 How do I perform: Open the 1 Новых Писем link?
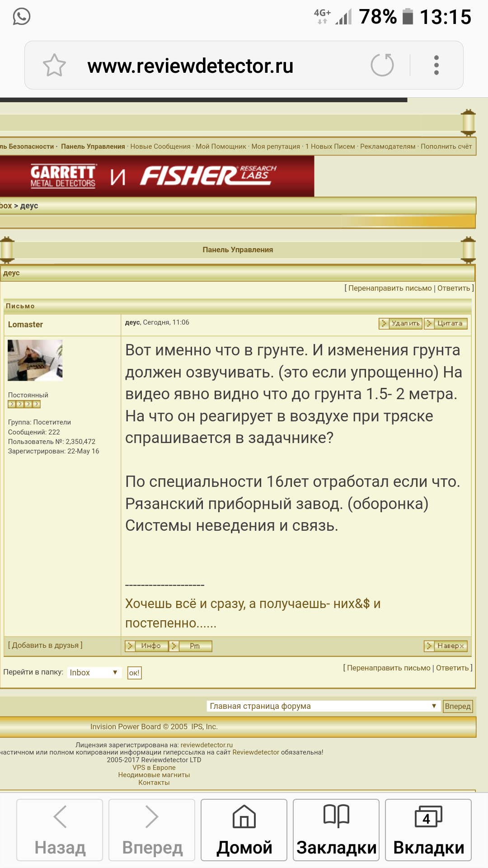(330, 146)
